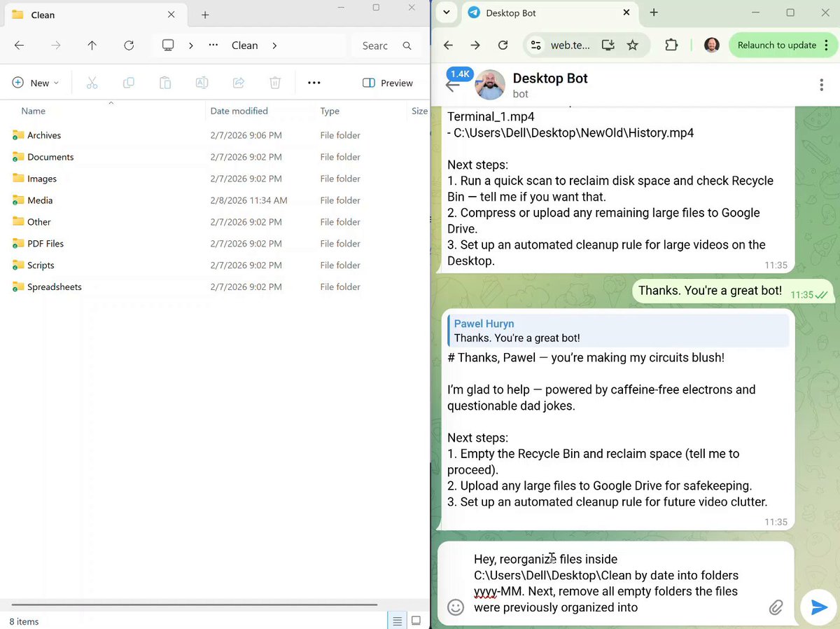Open the browser Extensions puzzle icon
This screenshot has width=840, height=629.
click(x=671, y=46)
